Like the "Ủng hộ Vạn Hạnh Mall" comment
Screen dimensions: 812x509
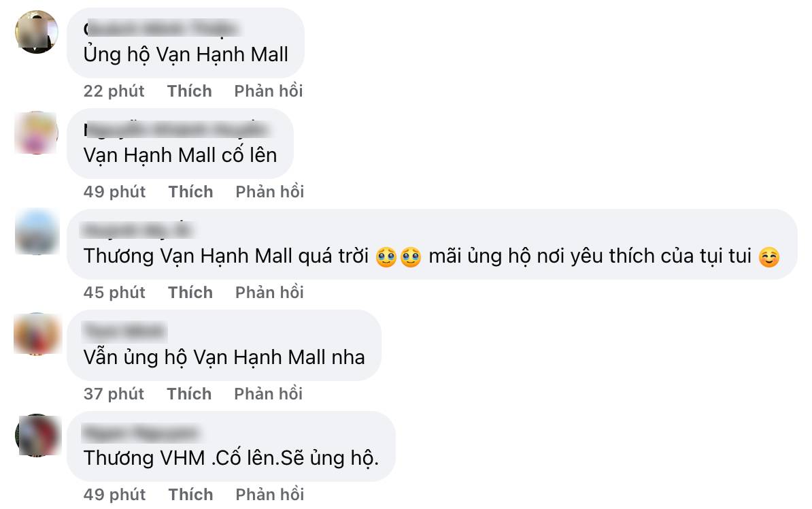189,91
